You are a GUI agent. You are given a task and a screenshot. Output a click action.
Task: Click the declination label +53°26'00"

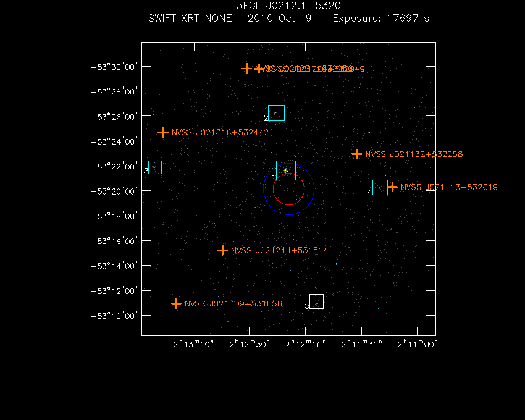tap(115, 117)
